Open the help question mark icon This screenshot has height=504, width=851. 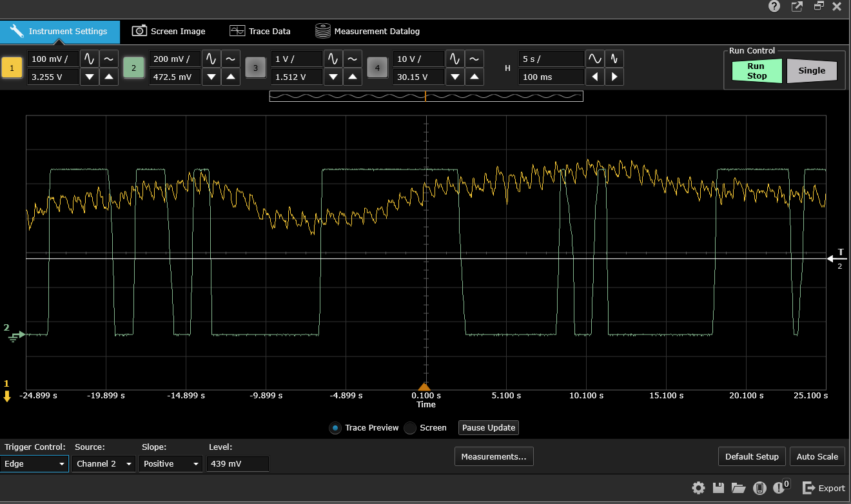pyautogui.click(x=774, y=6)
